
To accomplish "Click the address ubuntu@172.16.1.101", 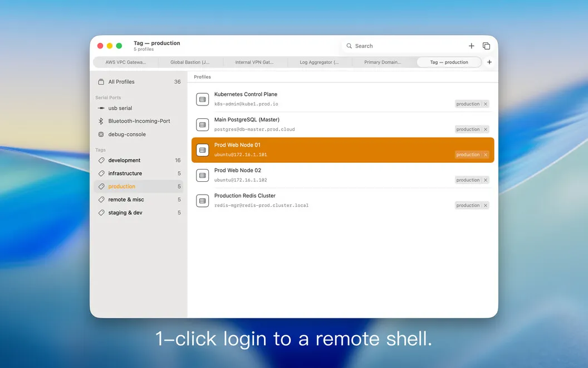I will [x=241, y=154].
